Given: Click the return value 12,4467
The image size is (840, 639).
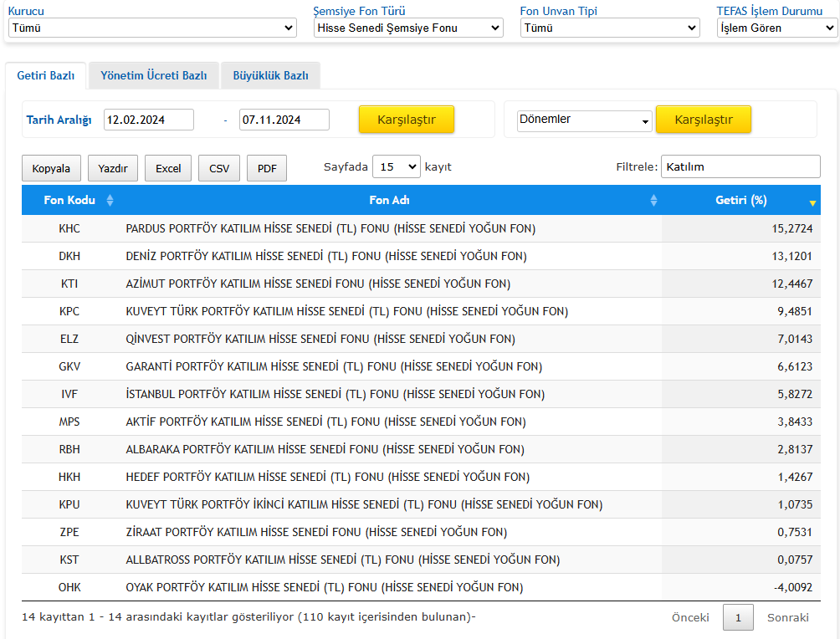Looking at the screenshot, I should pos(791,284).
